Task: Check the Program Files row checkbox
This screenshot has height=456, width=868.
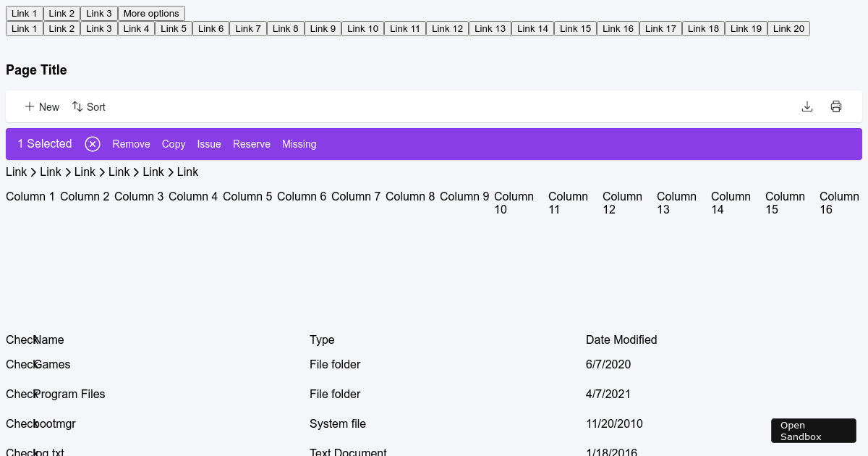Action: coord(20,394)
